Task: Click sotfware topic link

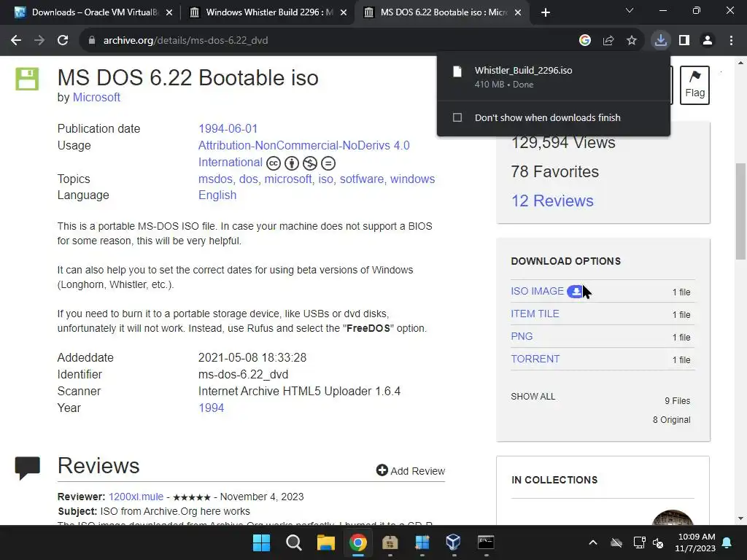Action: [x=362, y=179]
